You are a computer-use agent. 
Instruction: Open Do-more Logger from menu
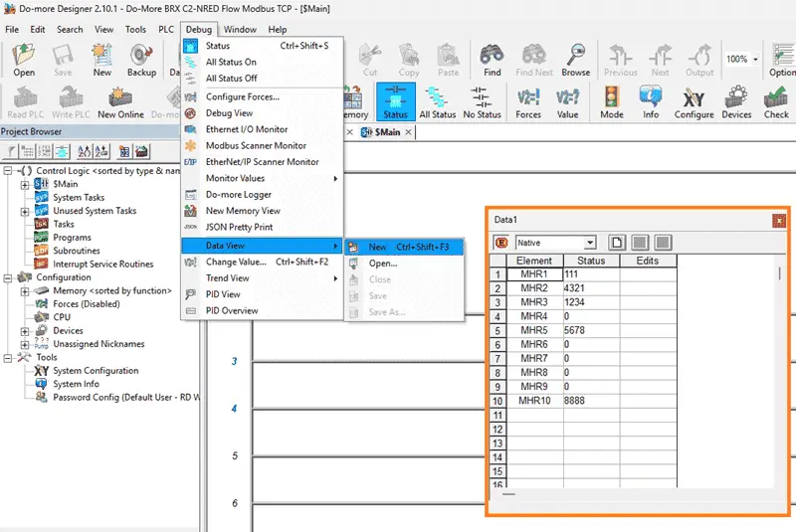262,194
